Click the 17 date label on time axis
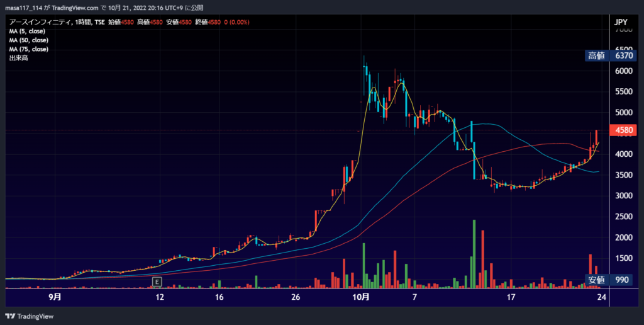This screenshot has width=644, height=325. pos(511,297)
